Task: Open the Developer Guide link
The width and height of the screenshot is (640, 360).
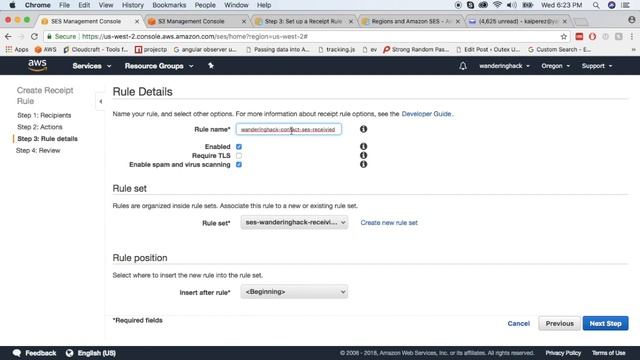Action: coord(426,114)
